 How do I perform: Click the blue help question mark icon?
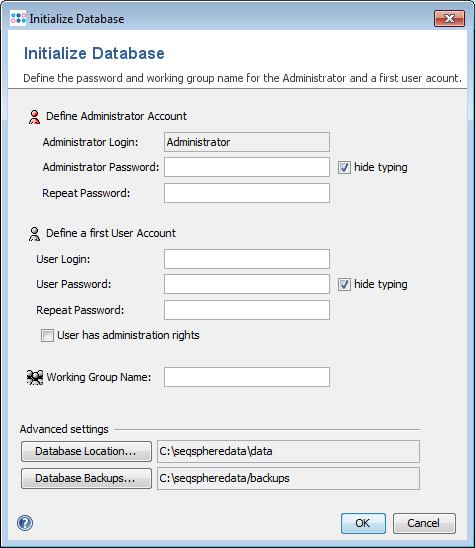(x=25, y=523)
